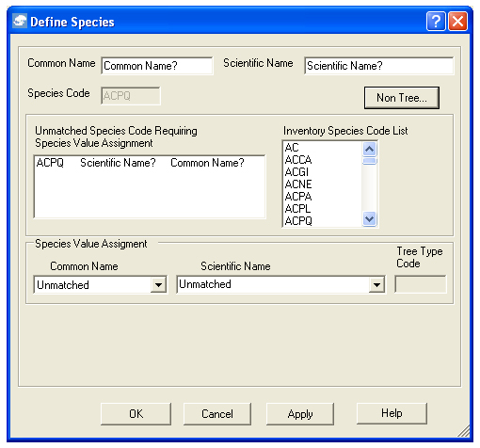The height and width of the screenshot is (448, 480).
Task: Close the Define Species dialog
Action: tap(457, 22)
